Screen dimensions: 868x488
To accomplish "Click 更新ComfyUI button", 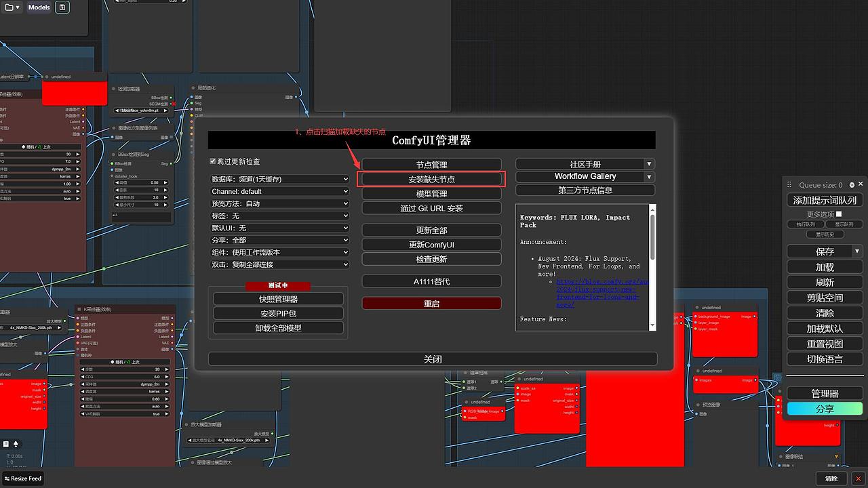I will pyautogui.click(x=431, y=245).
